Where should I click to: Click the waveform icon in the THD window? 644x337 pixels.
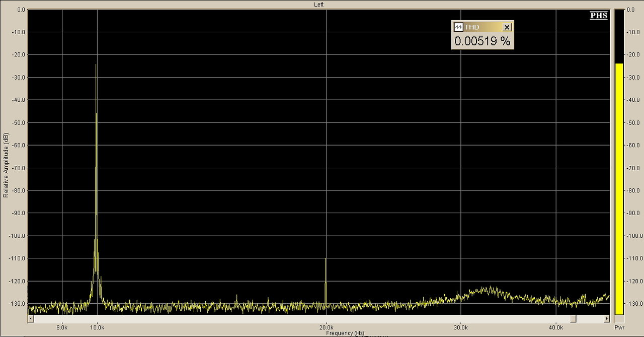point(458,27)
